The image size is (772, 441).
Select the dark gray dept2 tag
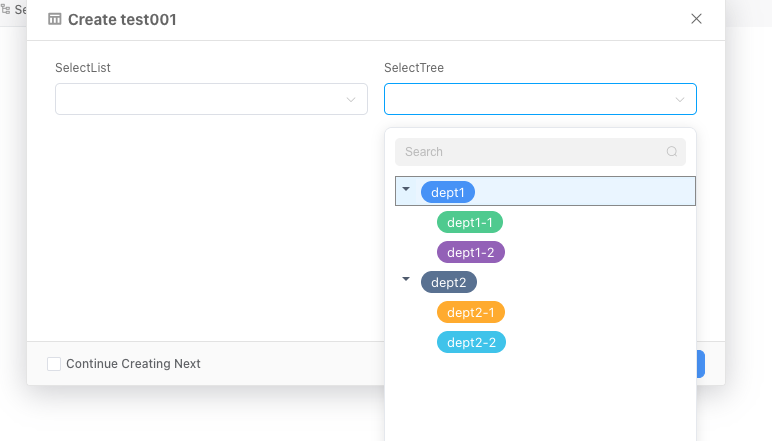448,282
